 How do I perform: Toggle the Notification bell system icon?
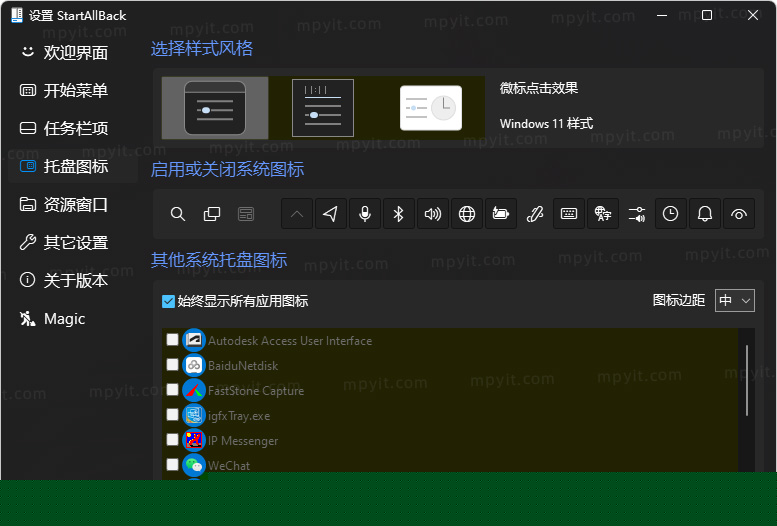705,214
